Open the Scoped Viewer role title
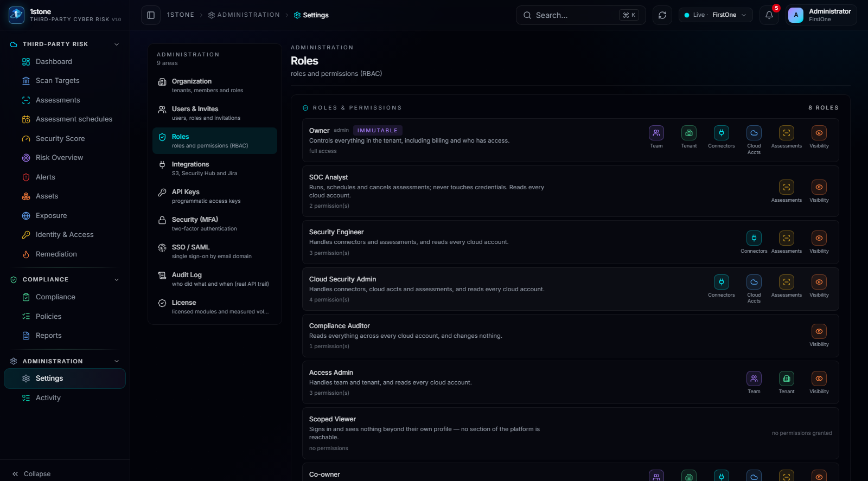Screen dimensions: 868x481 point(333,419)
